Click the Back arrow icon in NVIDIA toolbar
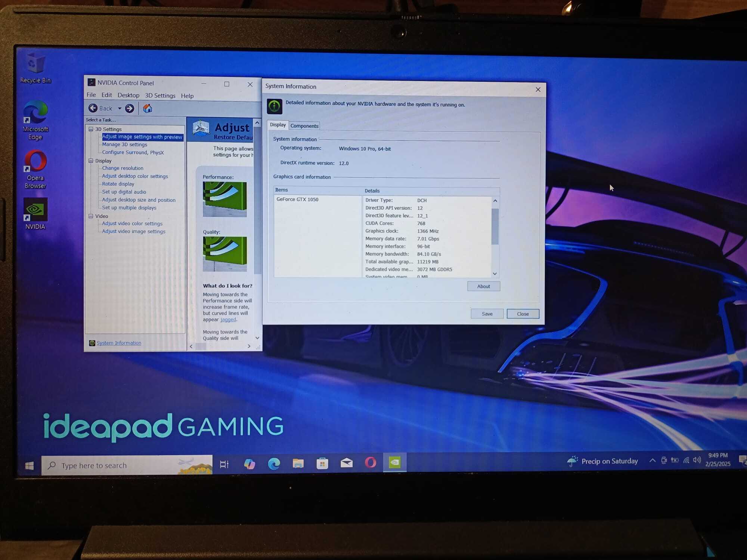This screenshot has height=560, width=747. (93, 108)
